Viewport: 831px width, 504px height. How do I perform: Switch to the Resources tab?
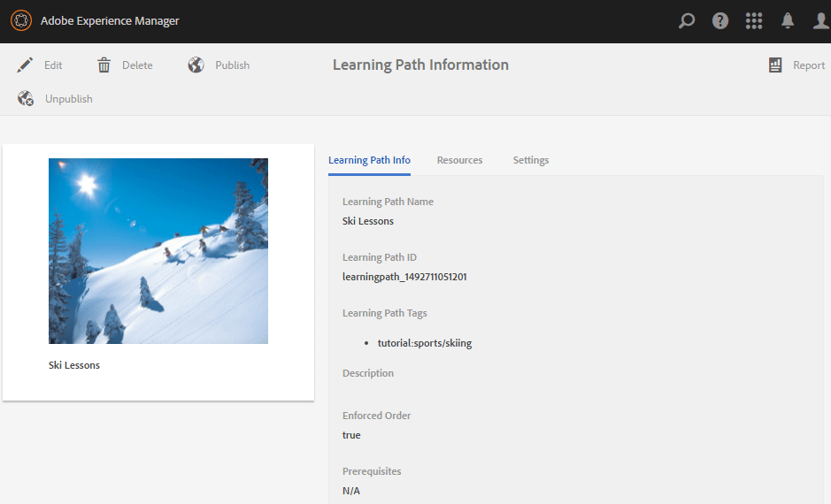[x=459, y=160]
